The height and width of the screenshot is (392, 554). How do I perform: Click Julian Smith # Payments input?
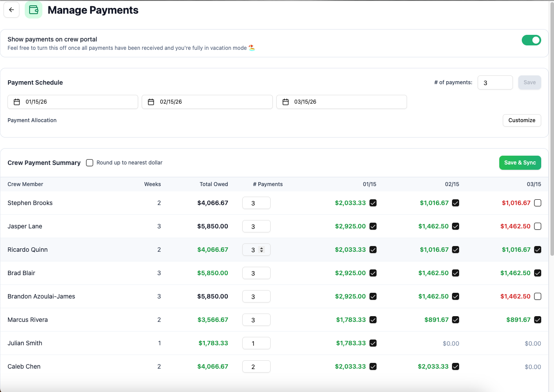(x=256, y=343)
